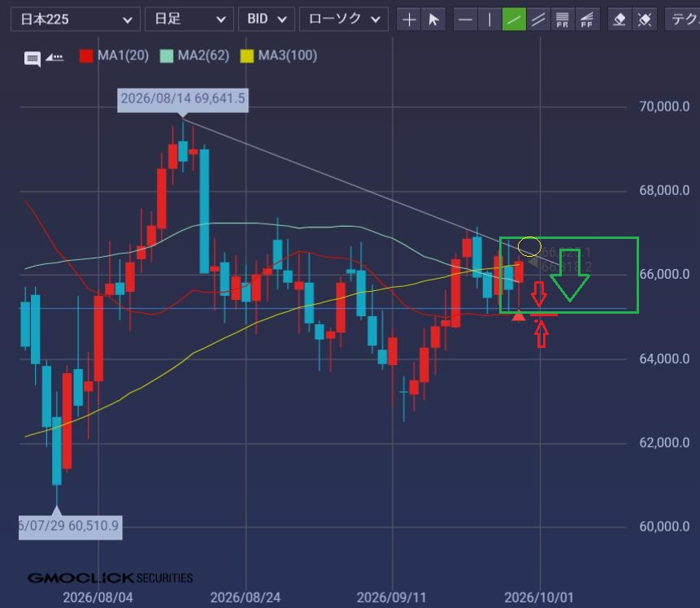Select the Fibonacci retracement FR tool
The image size is (700, 608).
pyautogui.click(x=563, y=20)
